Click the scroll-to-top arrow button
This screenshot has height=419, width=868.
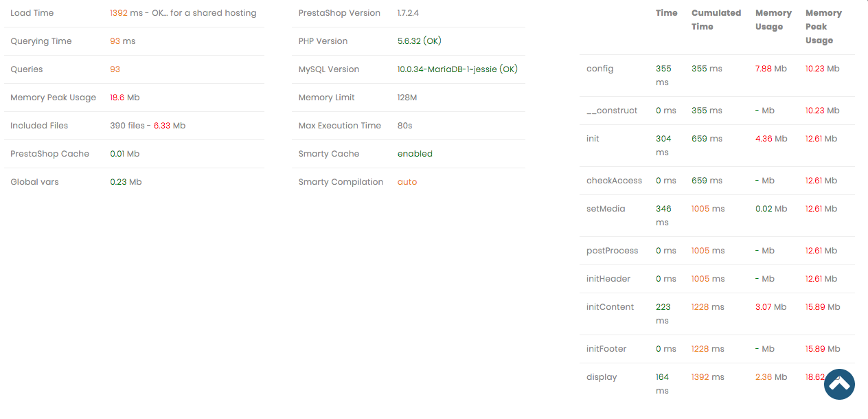(839, 384)
